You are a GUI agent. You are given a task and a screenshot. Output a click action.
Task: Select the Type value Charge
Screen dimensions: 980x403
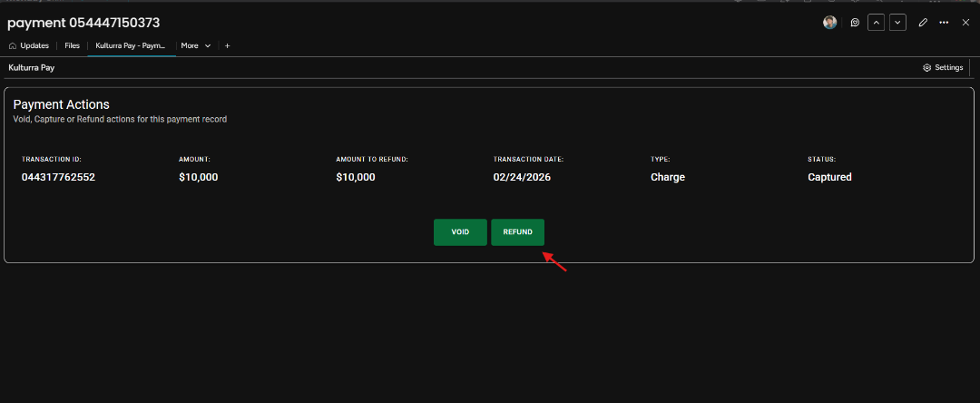[668, 177]
